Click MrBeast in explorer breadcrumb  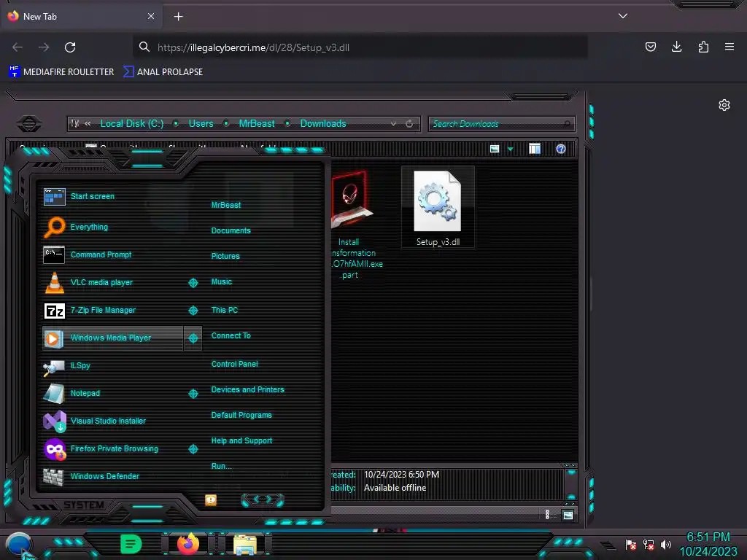tap(256, 124)
